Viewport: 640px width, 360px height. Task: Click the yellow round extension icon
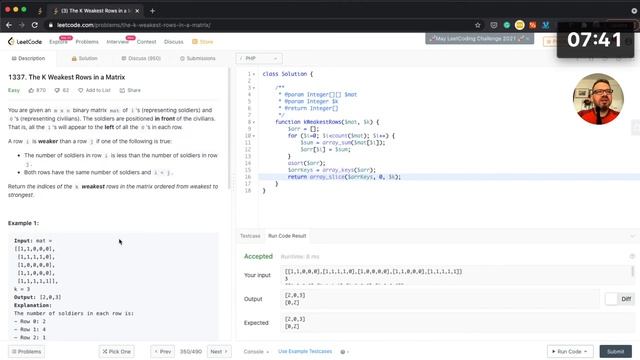point(519,25)
